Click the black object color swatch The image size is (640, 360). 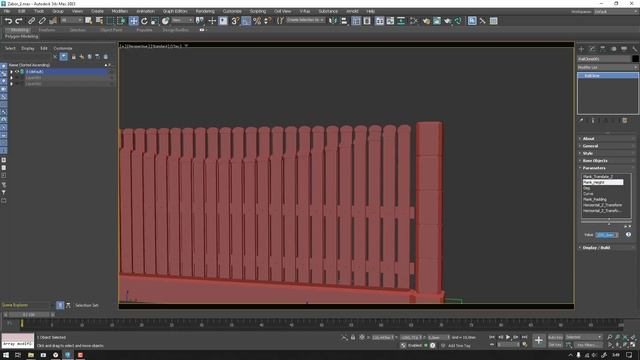[635, 59]
